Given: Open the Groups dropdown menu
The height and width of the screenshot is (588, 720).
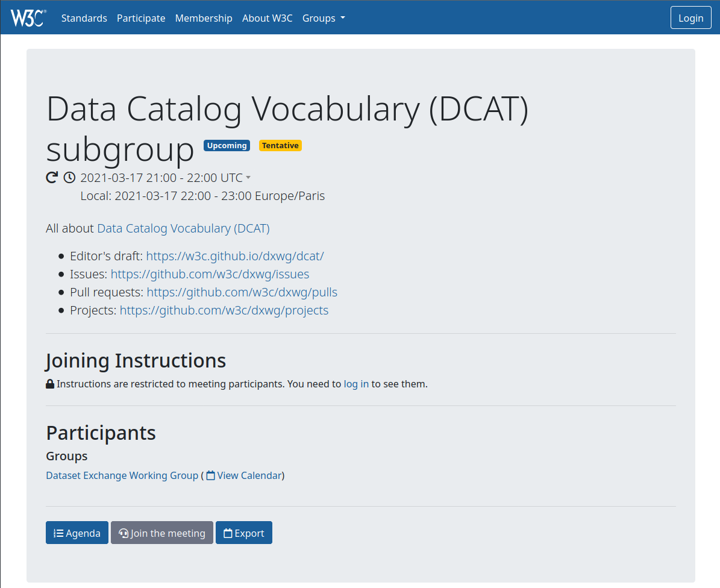Looking at the screenshot, I should tap(324, 18).
